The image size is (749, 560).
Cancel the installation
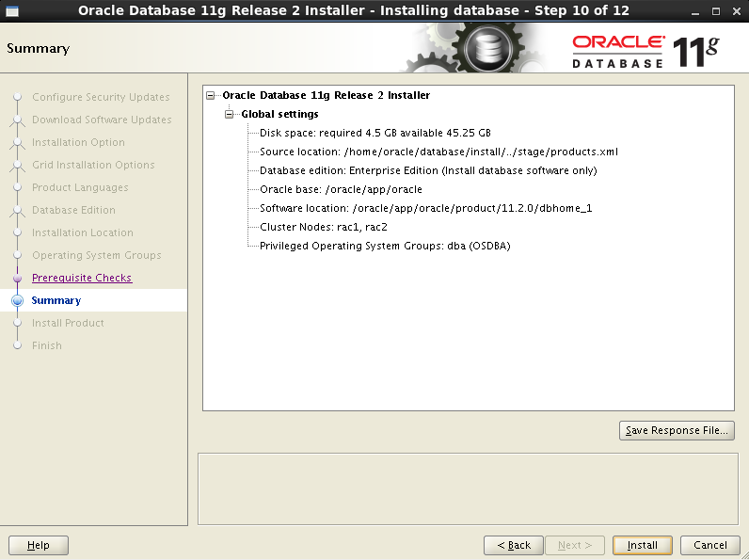709,545
